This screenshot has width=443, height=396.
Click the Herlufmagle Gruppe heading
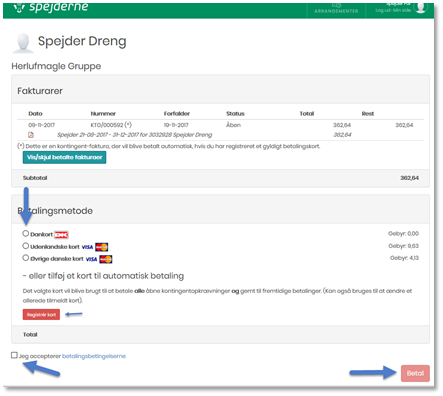[x=56, y=66]
